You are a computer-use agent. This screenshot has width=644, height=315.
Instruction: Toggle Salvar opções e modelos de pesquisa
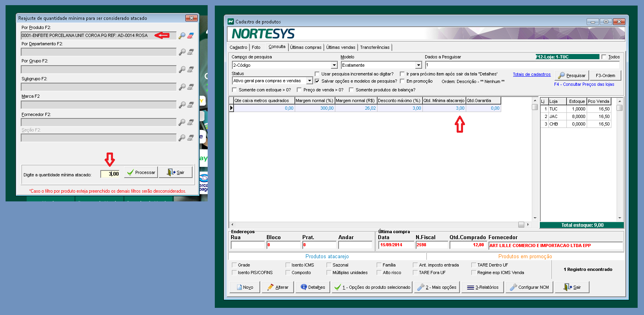click(317, 81)
